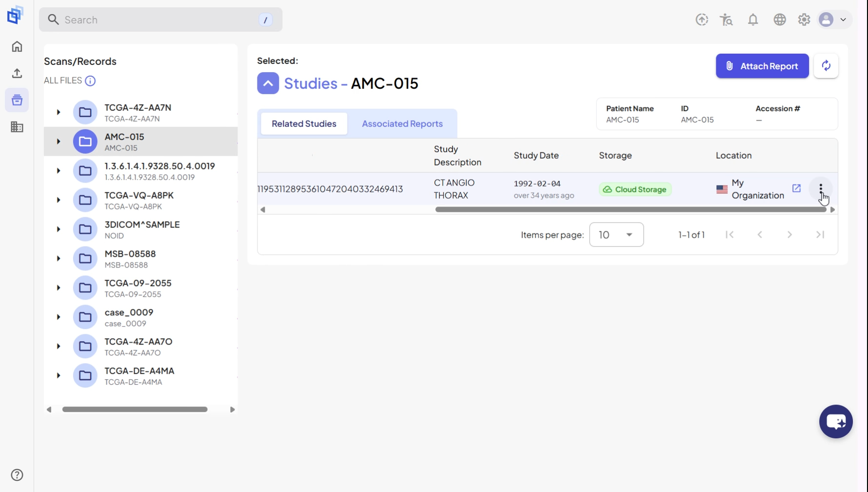Click the Study Date column header
This screenshot has width=868, height=492.
(536, 156)
